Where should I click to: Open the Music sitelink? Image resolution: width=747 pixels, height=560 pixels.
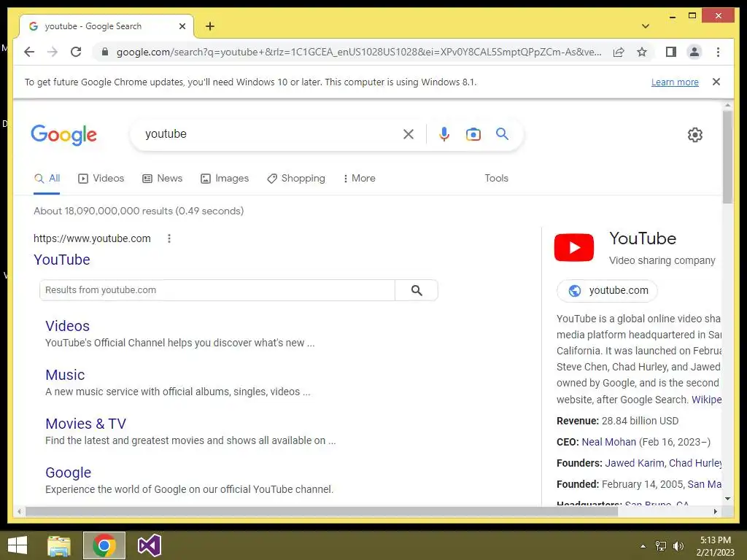(65, 375)
